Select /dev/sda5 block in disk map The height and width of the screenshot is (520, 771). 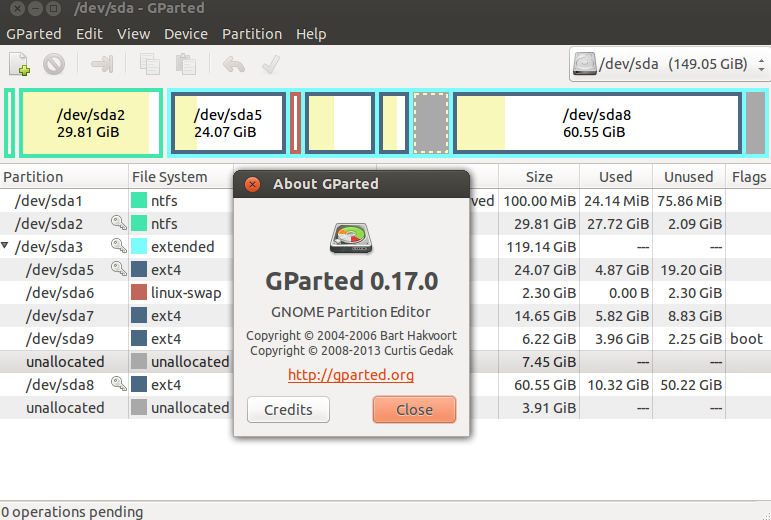click(x=229, y=123)
